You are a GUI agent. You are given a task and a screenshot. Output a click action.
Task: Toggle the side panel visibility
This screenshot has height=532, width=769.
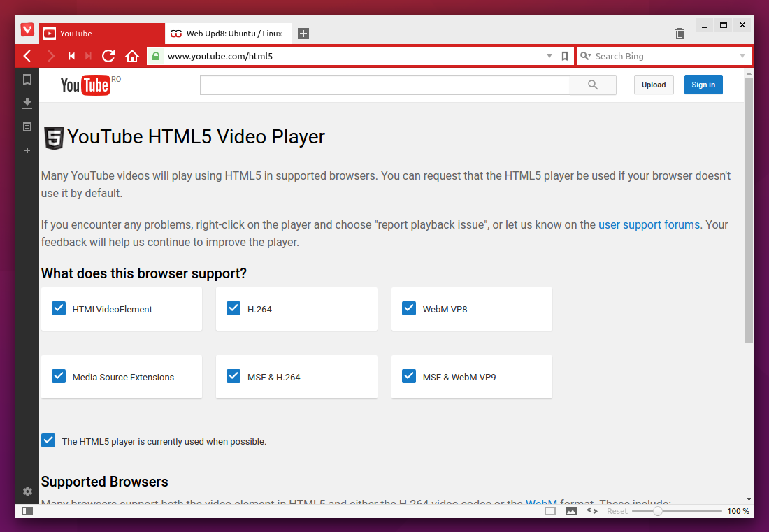click(27, 511)
